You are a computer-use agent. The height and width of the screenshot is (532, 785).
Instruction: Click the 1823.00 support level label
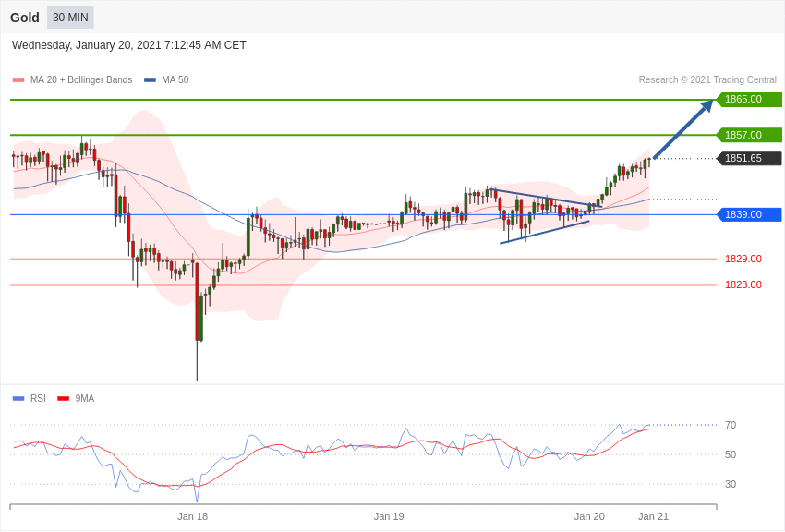point(743,284)
